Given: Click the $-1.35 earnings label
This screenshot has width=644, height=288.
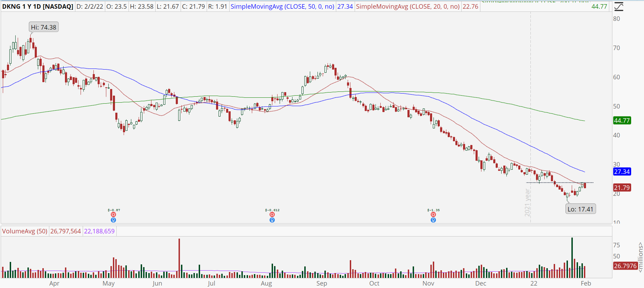Looking at the screenshot, I should click(434, 210).
